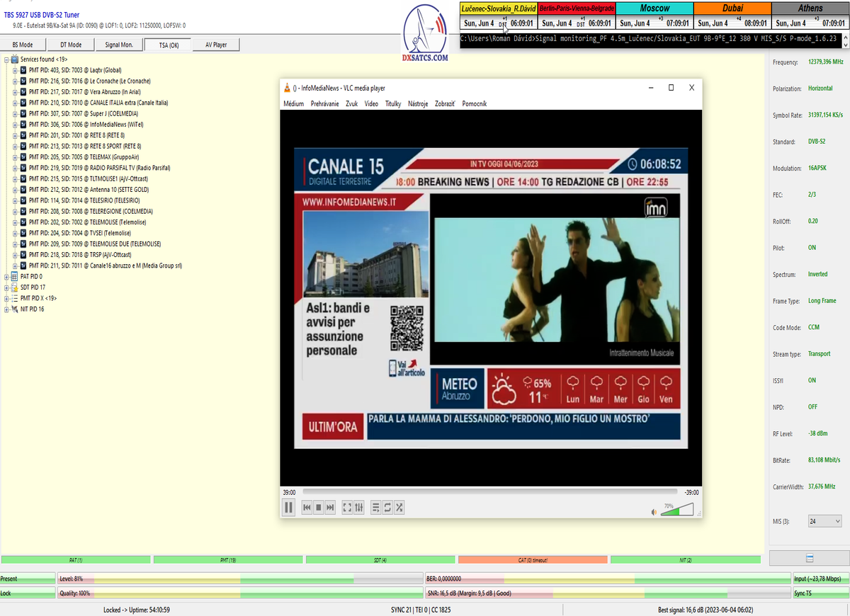Image resolution: width=850 pixels, height=616 pixels.
Task: Pause playback in VLC player
Action: (x=288, y=507)
